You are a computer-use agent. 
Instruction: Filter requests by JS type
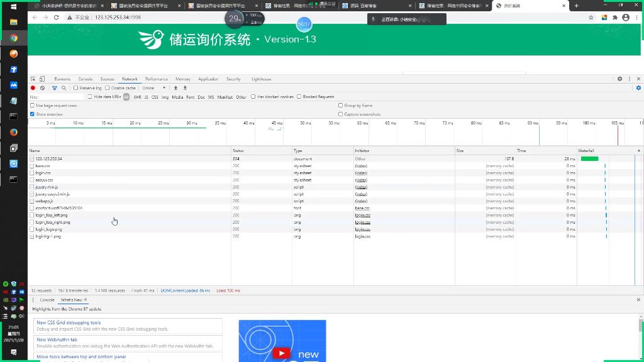click(146, 97)
